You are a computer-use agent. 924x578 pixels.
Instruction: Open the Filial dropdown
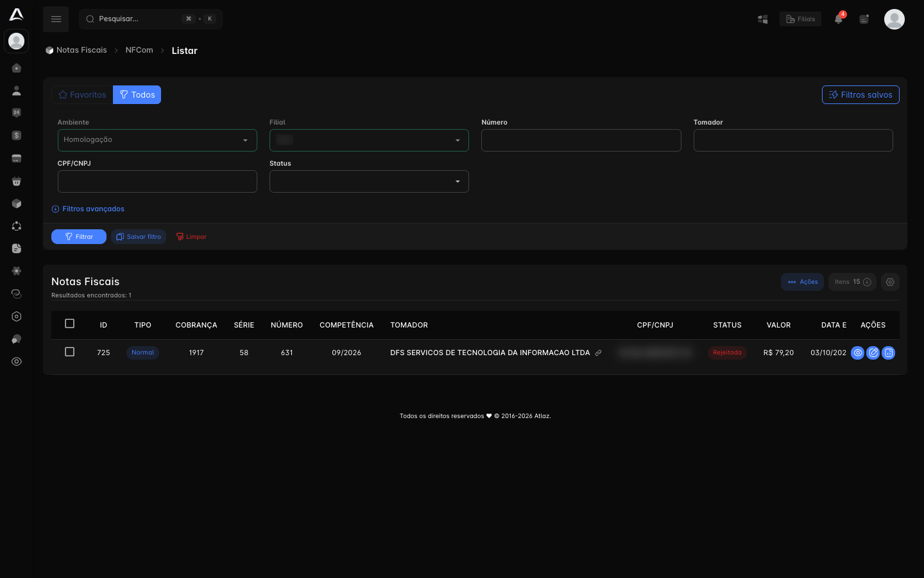pyautogui.click(x=369, y=140)
